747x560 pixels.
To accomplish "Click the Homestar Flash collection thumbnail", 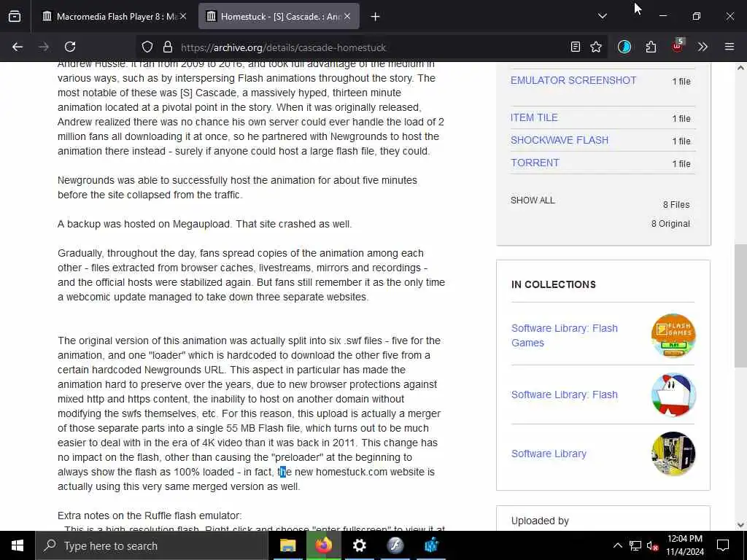I will click(x=673, y=394).
